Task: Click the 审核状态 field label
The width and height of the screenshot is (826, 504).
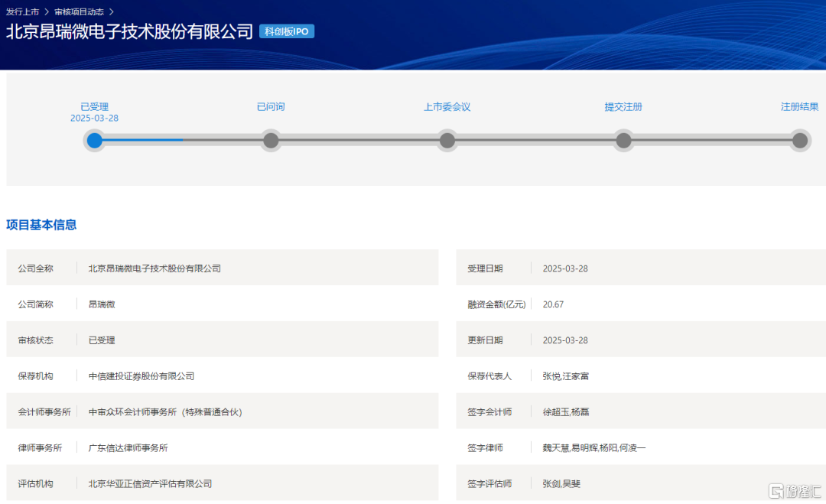Action: (36, 340)
